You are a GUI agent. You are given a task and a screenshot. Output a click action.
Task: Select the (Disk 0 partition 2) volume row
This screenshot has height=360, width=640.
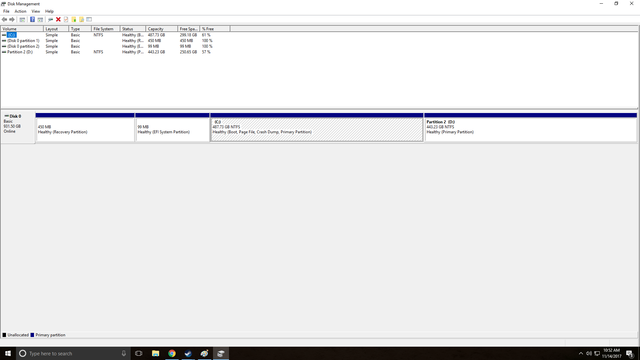tap(116, 47)
